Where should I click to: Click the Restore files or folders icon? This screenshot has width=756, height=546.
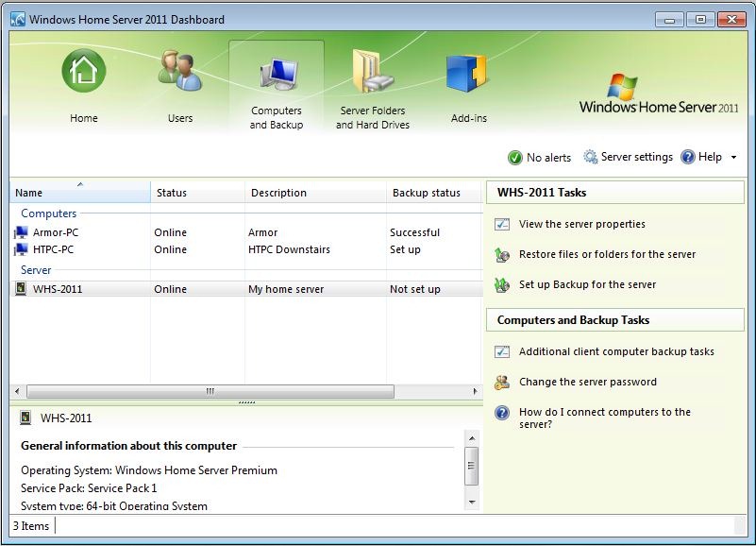502,254
